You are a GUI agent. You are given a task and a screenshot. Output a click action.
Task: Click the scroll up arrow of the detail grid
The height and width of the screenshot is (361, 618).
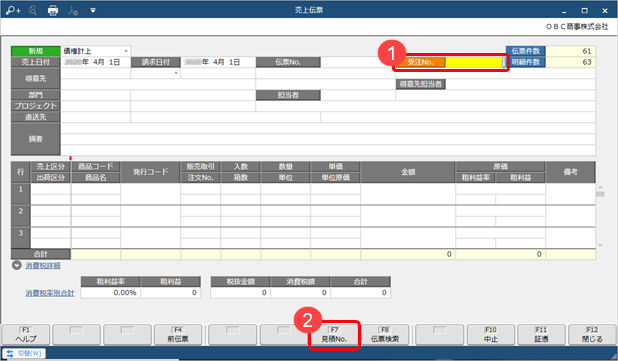600,188
